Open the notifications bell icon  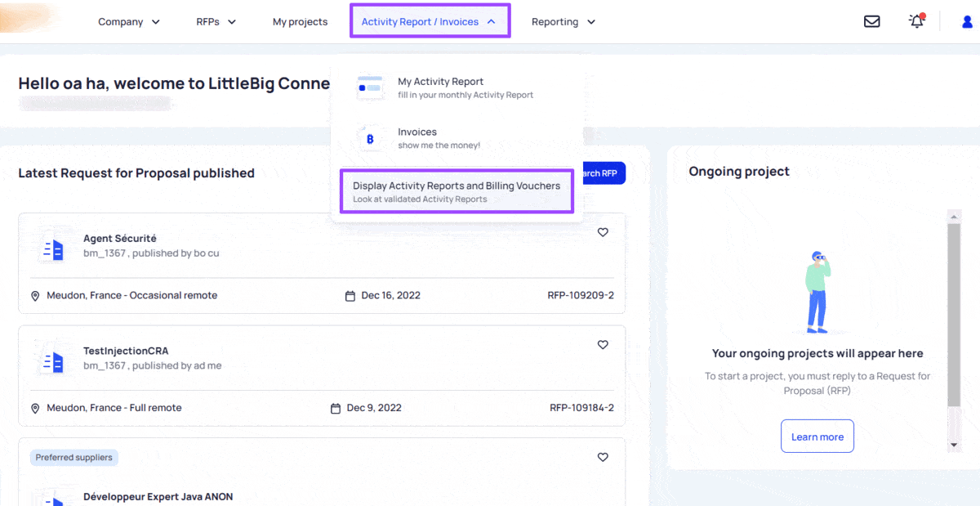916,21
